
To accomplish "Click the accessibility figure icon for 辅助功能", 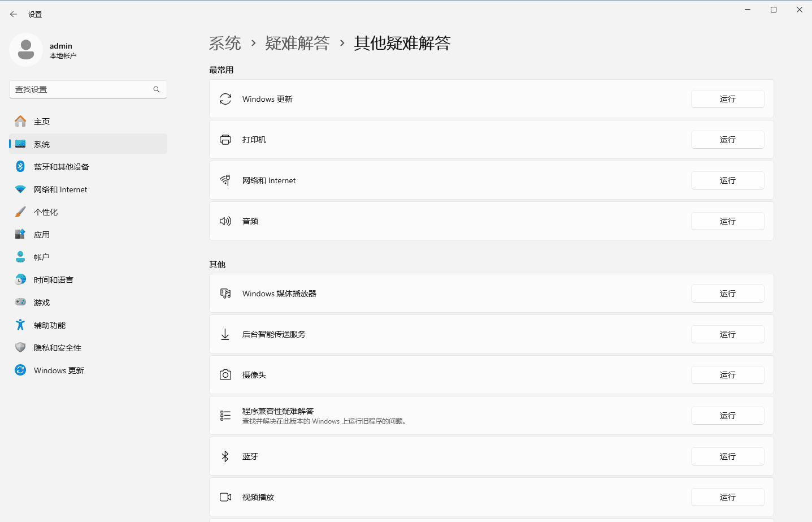I will click(x=20, y=325).
